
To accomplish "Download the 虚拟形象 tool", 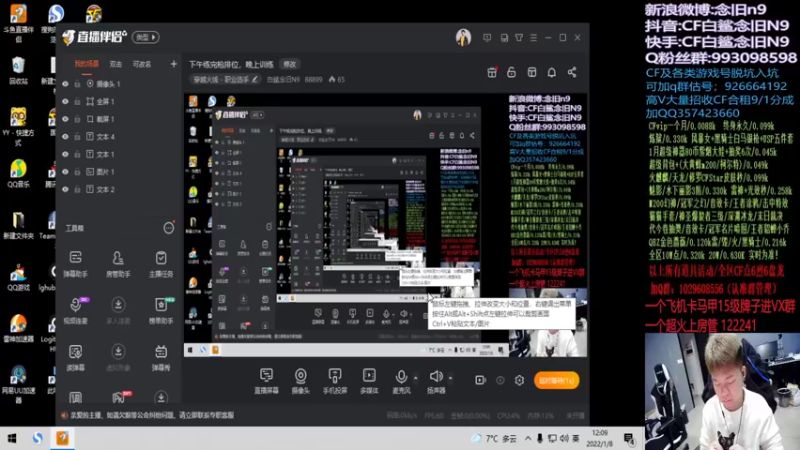I will pyautogui.click(x=118, y=357).
